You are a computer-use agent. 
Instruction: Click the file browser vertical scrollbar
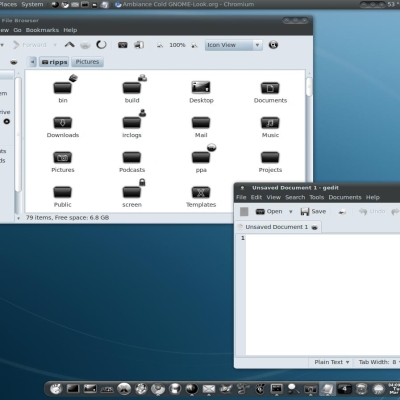pyautogui.click(x=309, y=87)
